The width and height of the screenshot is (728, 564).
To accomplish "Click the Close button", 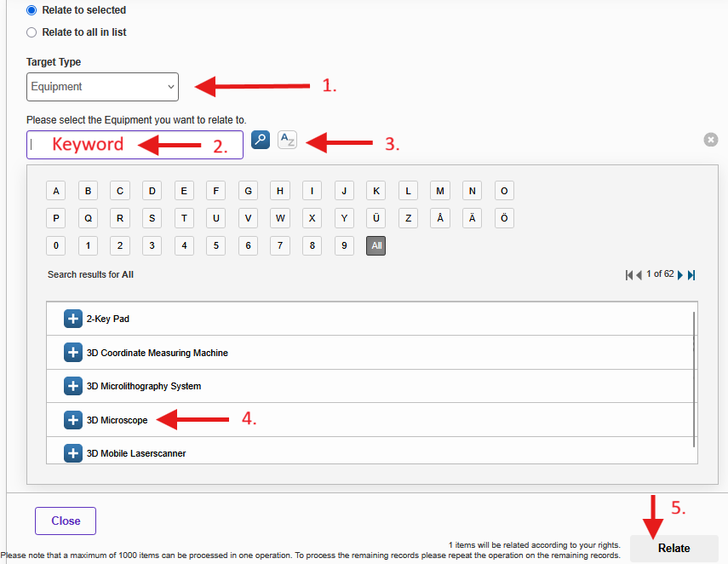I will tap(66, 521).
